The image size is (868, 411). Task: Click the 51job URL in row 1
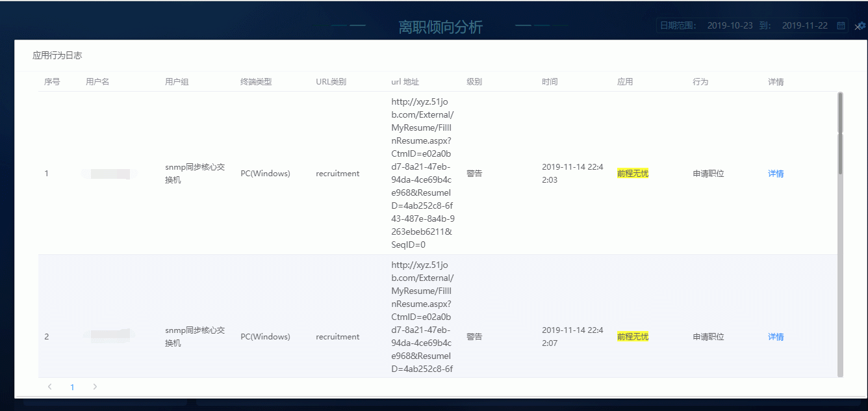[422, 174]
